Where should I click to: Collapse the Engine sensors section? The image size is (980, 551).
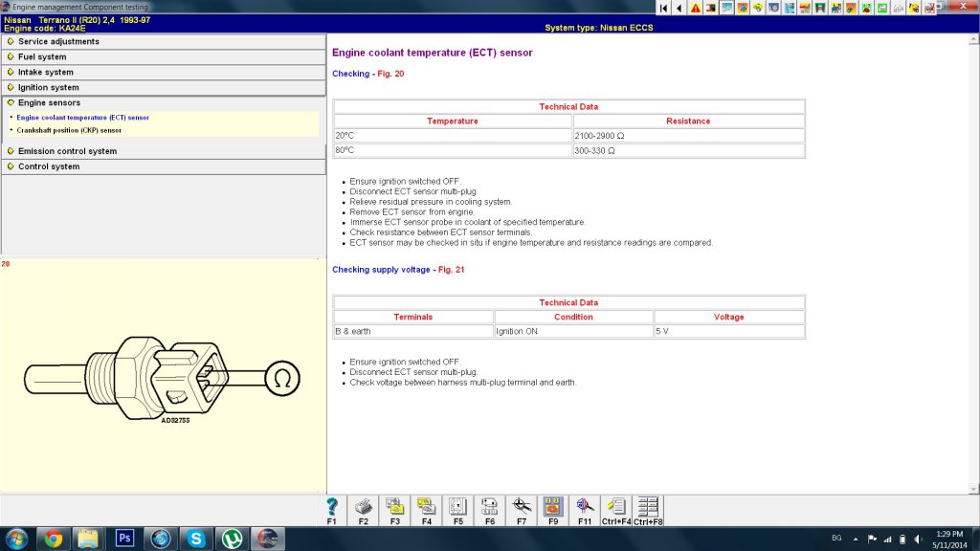point(49,102)
